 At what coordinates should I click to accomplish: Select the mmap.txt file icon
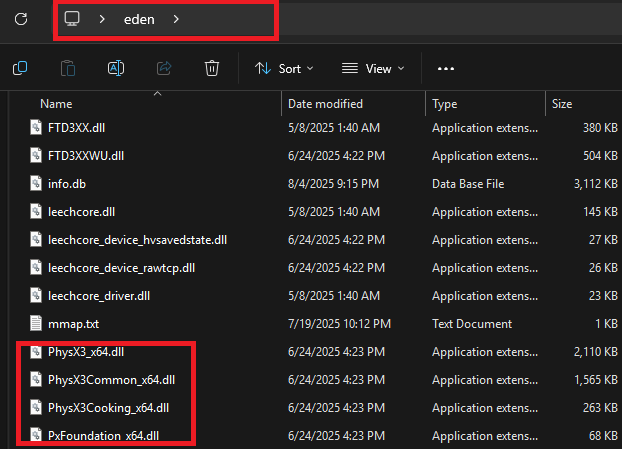[37, 324]
